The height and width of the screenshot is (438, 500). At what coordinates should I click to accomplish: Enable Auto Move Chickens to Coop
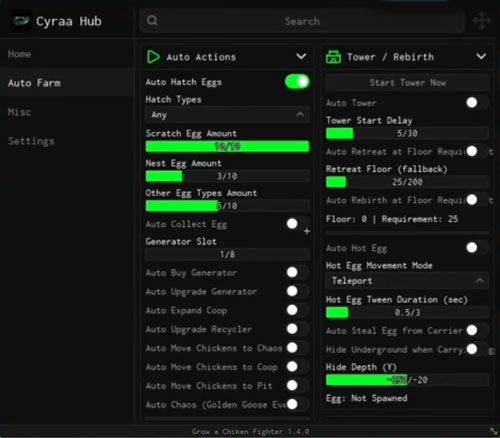click(x=298, y=367)
